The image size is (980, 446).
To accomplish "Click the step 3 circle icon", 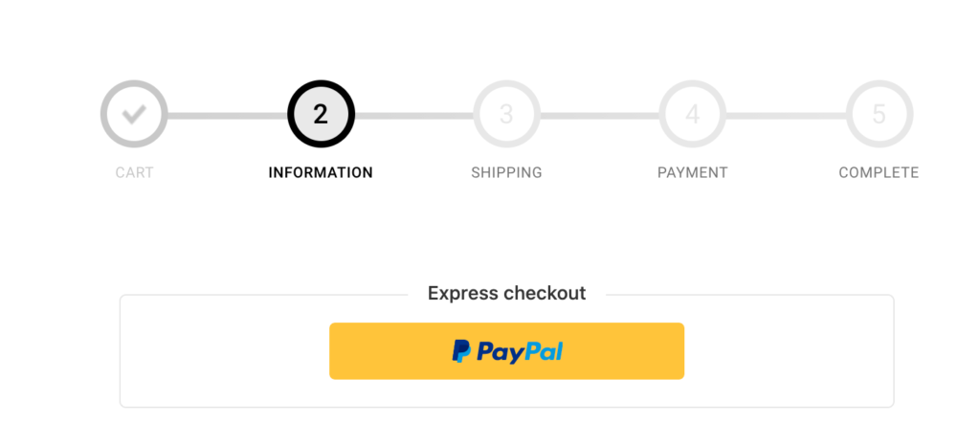I will [506, 115].
